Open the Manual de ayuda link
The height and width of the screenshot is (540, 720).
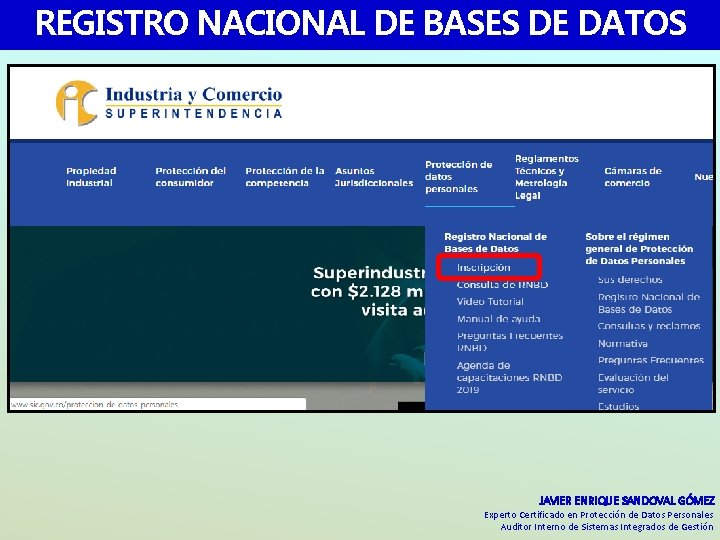click(x=498, y=319)
